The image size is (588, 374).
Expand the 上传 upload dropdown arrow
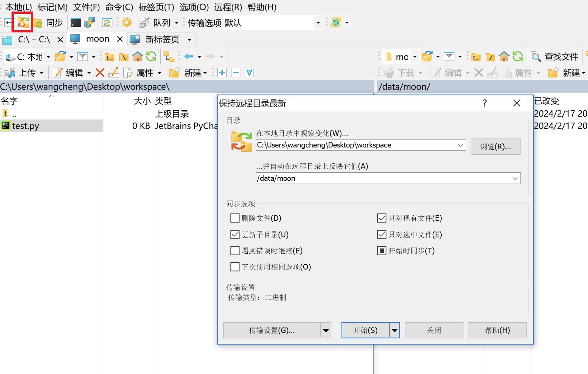point(42,73)
